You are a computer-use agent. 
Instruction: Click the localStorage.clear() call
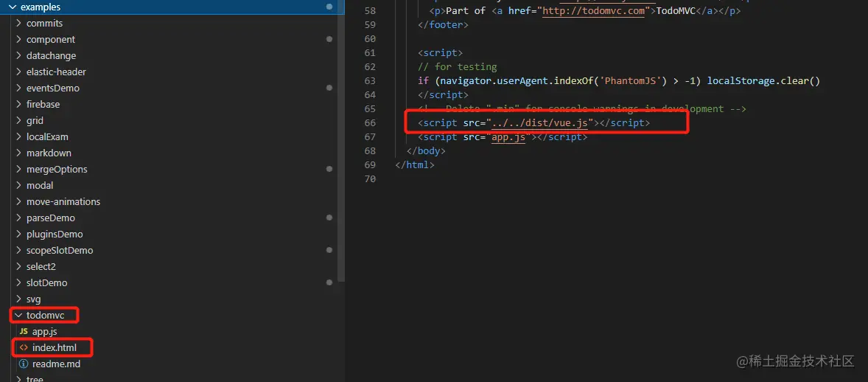[763, 80]
